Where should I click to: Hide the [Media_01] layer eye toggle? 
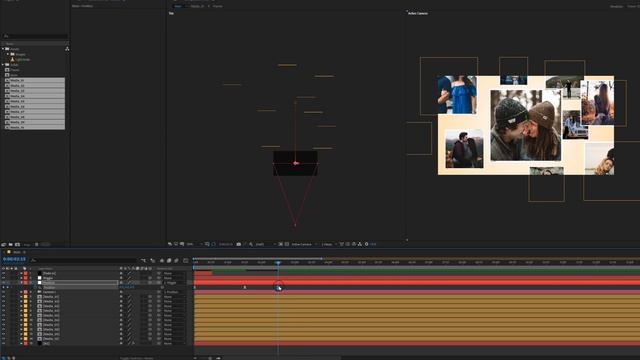[3, 297]
